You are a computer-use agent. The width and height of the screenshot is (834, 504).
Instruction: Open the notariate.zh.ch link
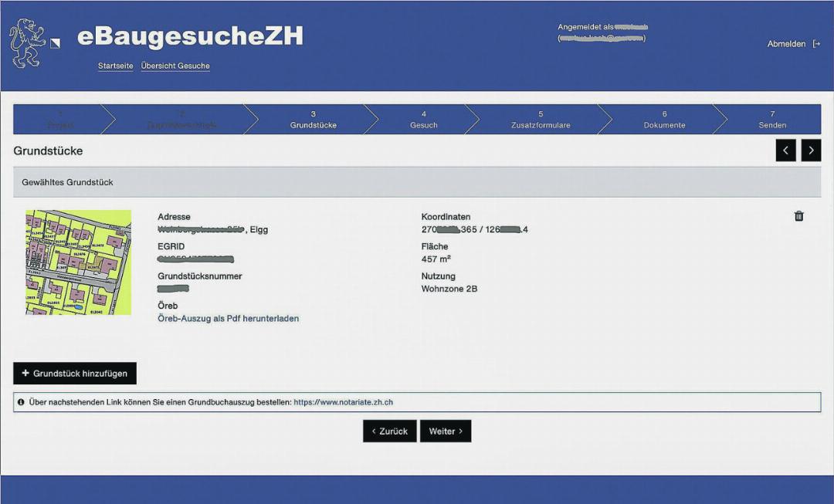pos(343,402)
